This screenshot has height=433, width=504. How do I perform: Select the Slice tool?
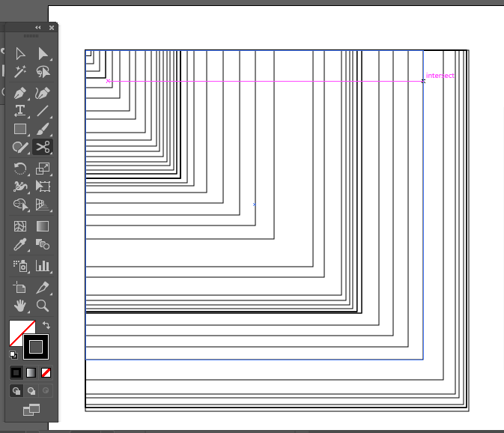[x=43, y=288]
